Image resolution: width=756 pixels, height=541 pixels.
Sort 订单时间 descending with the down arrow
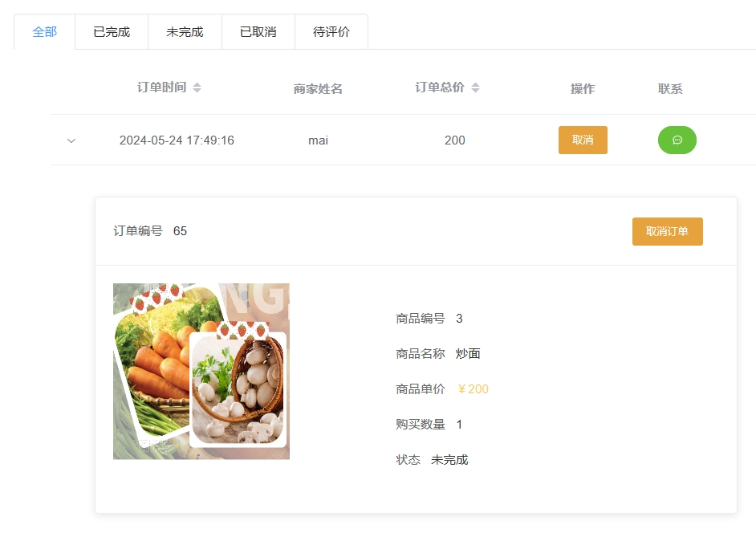click(197, 90)
